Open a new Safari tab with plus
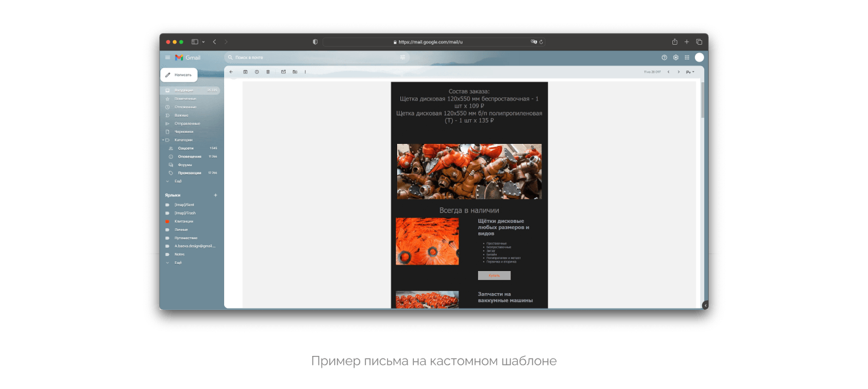Viewport: 868px width, 389px height. (687, 41)
